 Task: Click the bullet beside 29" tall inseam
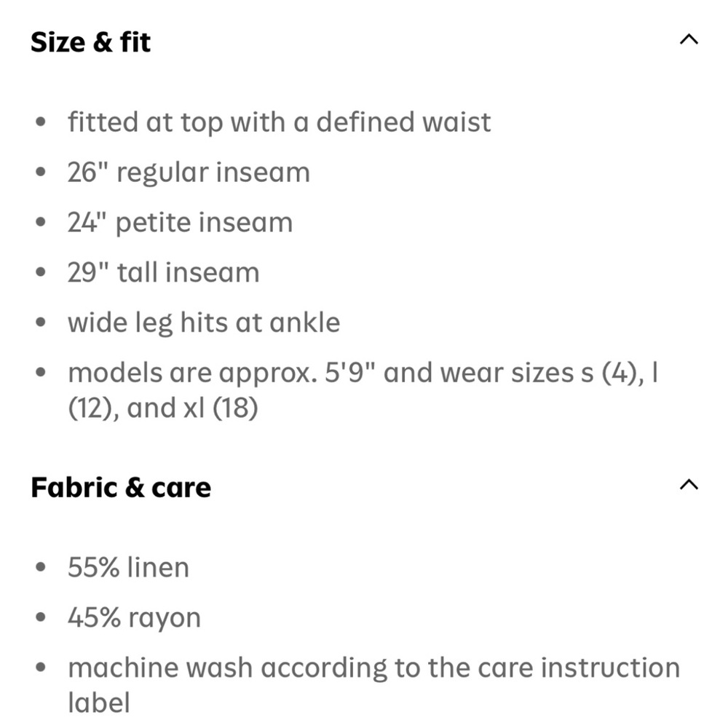tap(43, 272)
